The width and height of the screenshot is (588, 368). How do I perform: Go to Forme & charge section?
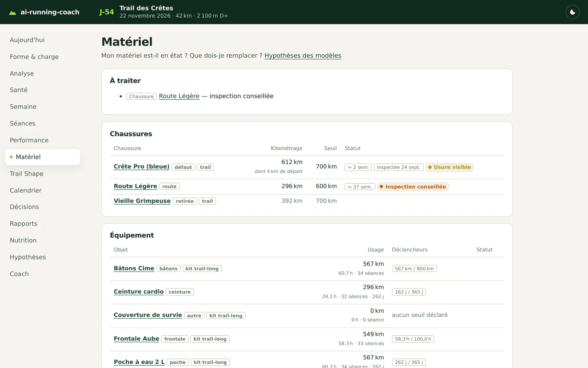pos(34,57)
